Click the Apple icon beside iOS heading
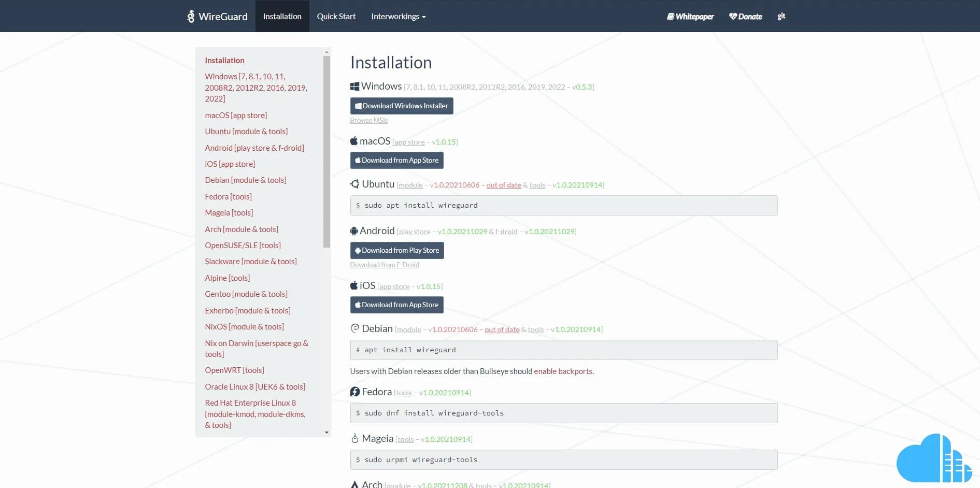Viewport: 980px width, 488px height. point(354,285)
